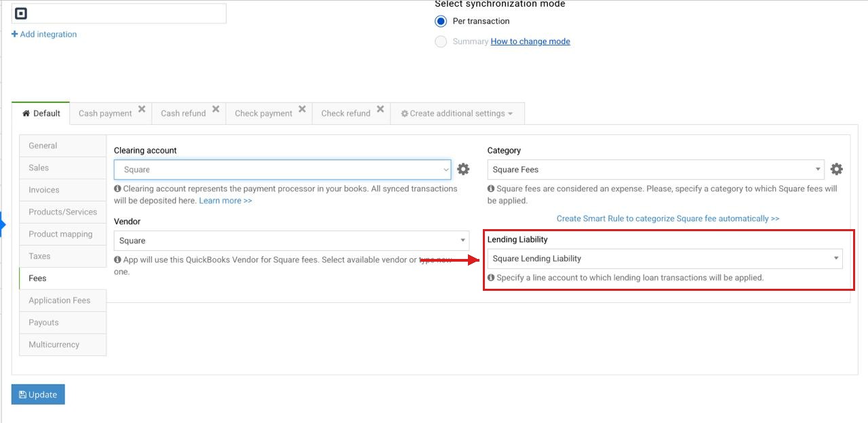Close the Check payment tab with its X
The image size is (868, 423).
tap(302, 109)
